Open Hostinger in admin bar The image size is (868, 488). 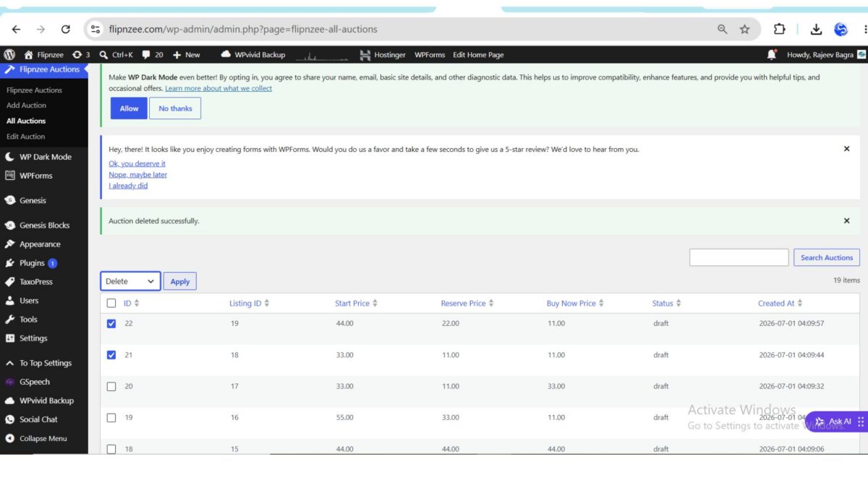383,55
